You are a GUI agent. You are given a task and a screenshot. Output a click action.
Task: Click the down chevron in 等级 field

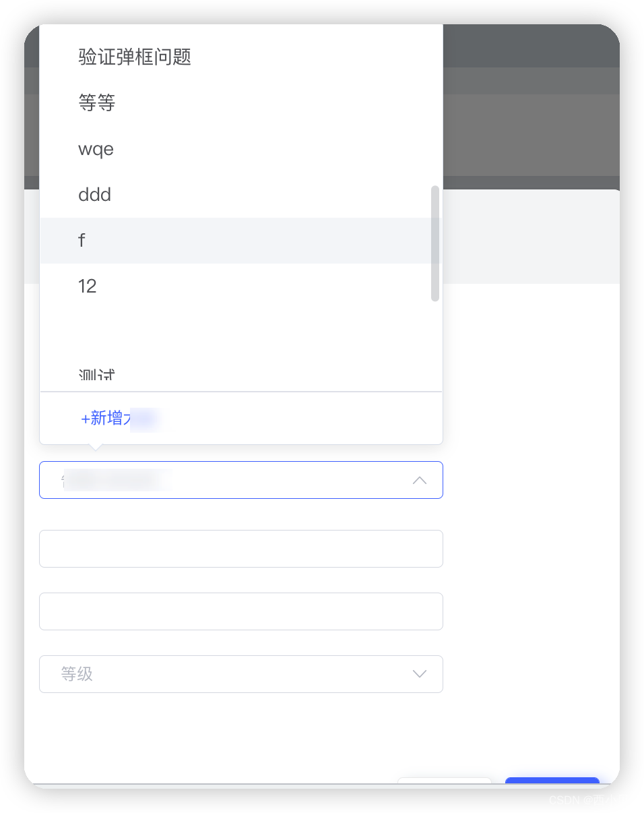419,674
